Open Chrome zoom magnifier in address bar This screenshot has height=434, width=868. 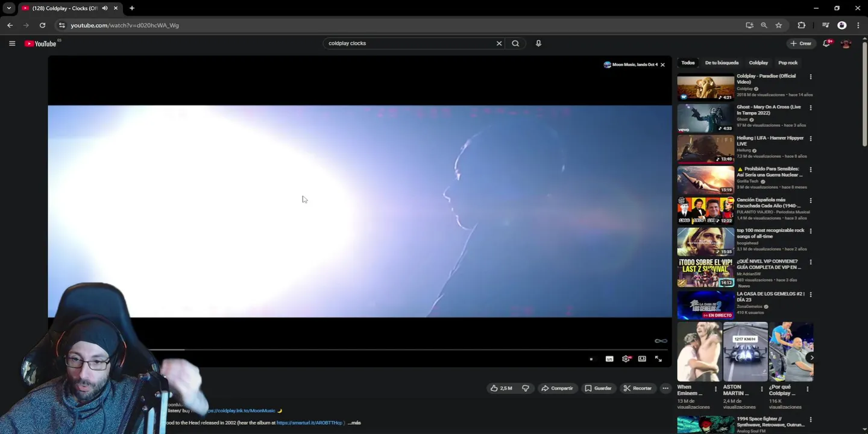(x=764, y=25)
